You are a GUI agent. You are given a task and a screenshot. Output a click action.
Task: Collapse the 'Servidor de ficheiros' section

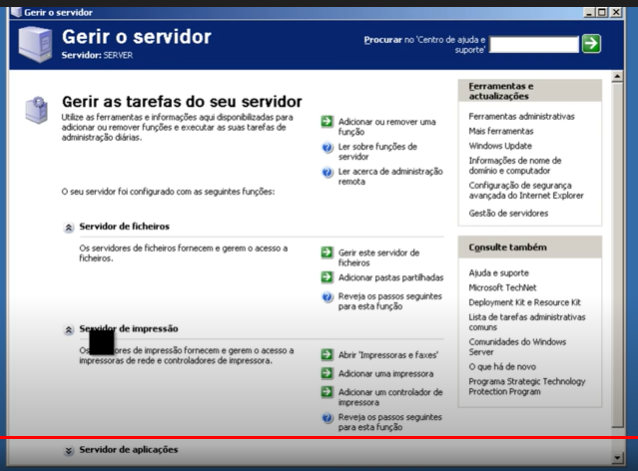point(69,227)
